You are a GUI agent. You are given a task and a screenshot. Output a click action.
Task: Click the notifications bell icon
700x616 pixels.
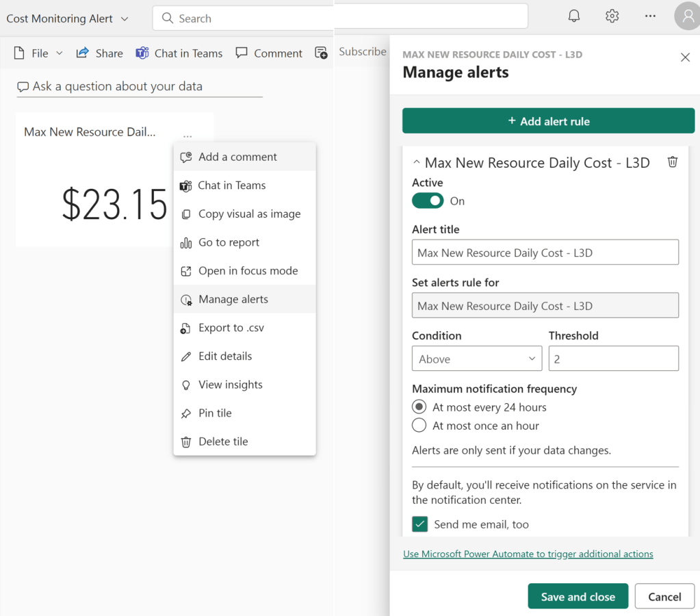click(x=574, y=16)
